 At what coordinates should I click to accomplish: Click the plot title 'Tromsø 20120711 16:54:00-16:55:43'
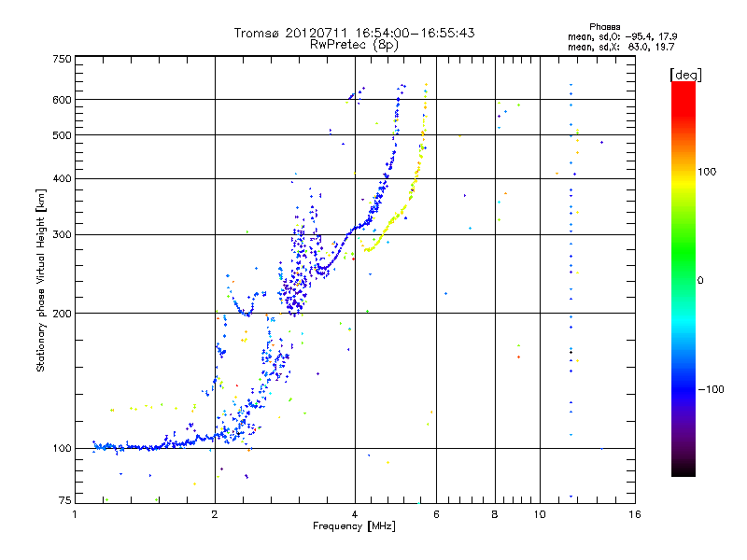354,33
